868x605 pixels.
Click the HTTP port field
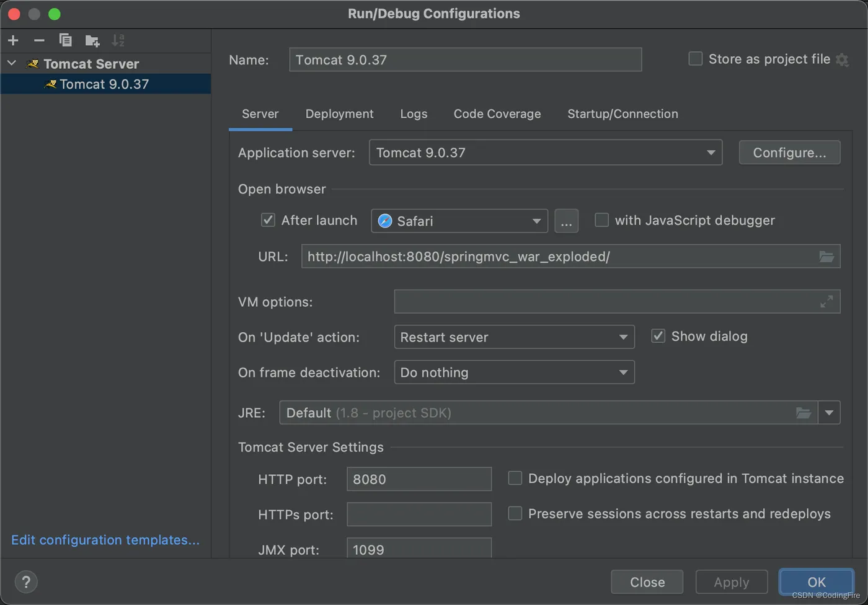419,479
